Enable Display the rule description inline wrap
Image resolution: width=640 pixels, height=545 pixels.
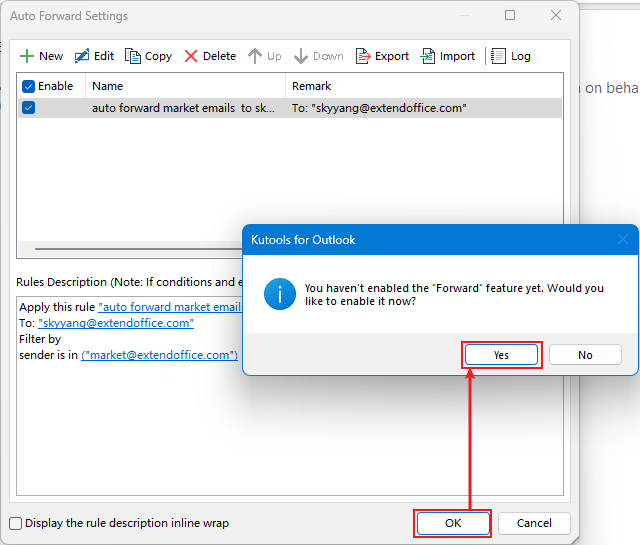coord(16,523)
